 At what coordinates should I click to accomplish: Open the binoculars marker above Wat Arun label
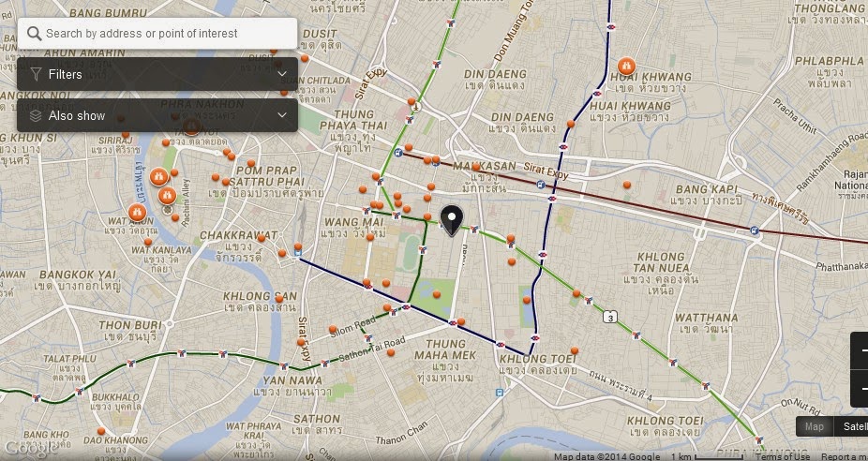coord(137,212)
